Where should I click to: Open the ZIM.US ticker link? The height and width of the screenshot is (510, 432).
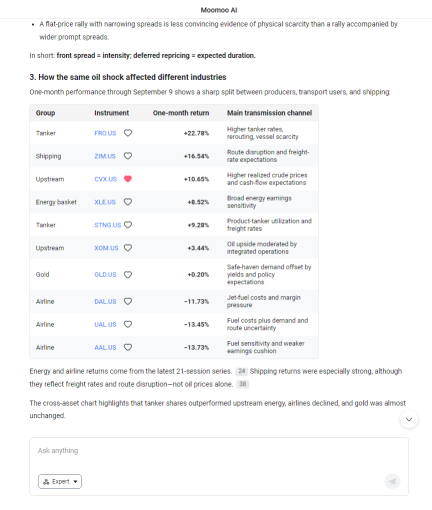click(x=105, y=156)
